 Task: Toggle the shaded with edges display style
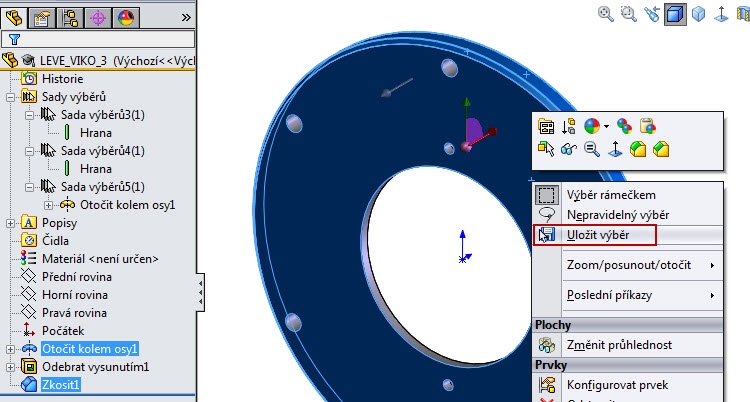pyautogui.click(x=676, y=14)
